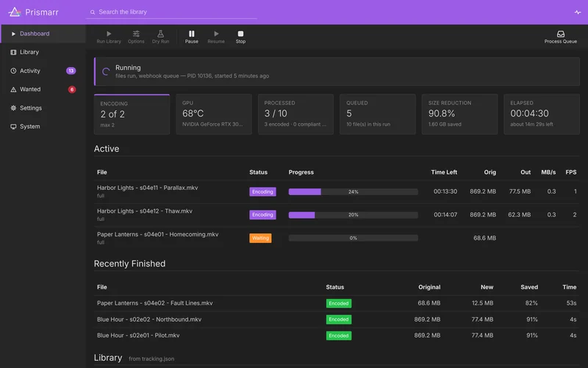Select the Elapsed 00:04:30 card
Screen dimensions: 588x368
[x=542, y=114]
